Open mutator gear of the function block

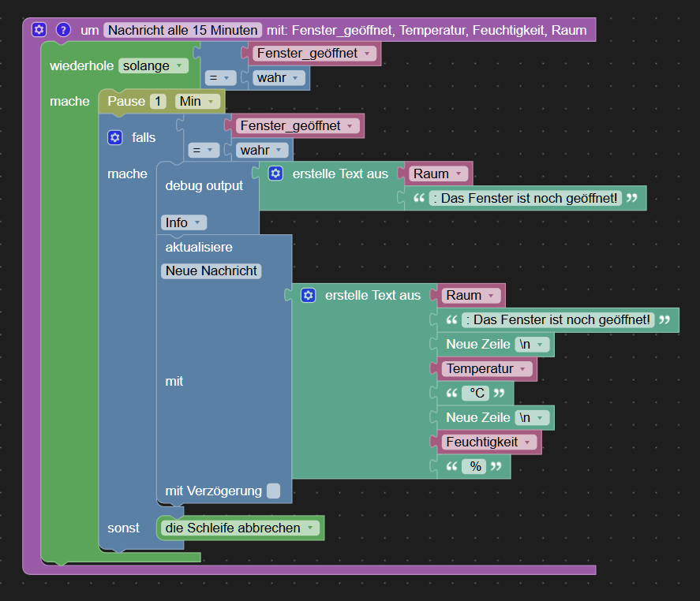point(39,30)
